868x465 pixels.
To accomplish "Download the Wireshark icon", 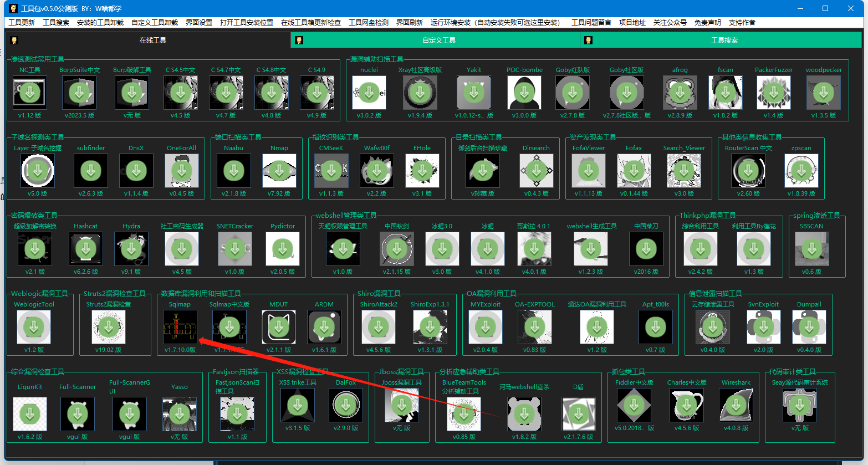I will point(736,405).
